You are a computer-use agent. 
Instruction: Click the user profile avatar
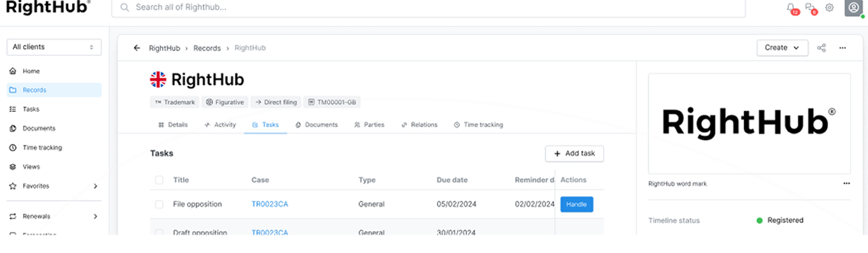(854, 8)
